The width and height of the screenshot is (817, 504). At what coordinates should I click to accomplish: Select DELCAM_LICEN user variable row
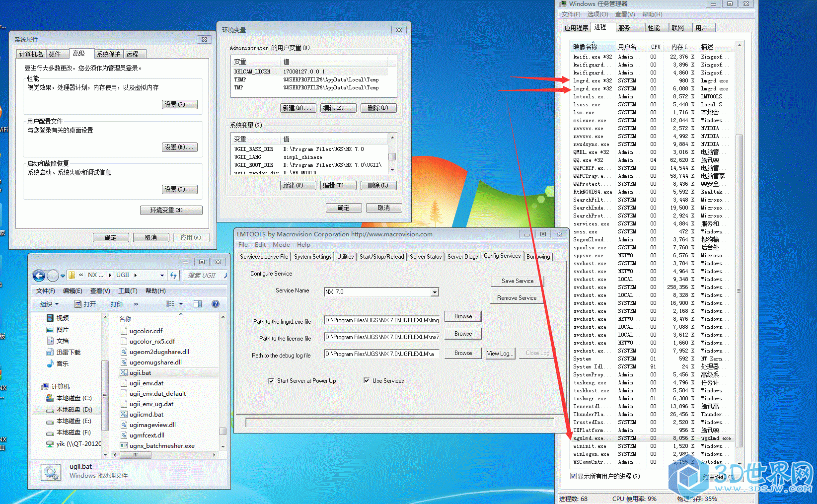309,72
